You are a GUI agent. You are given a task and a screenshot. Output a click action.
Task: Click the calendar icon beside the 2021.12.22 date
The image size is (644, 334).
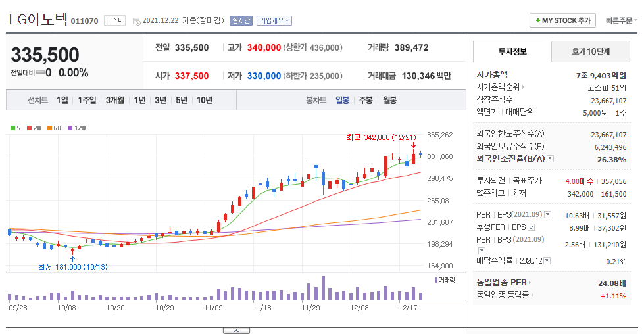(x=136, y=21)
